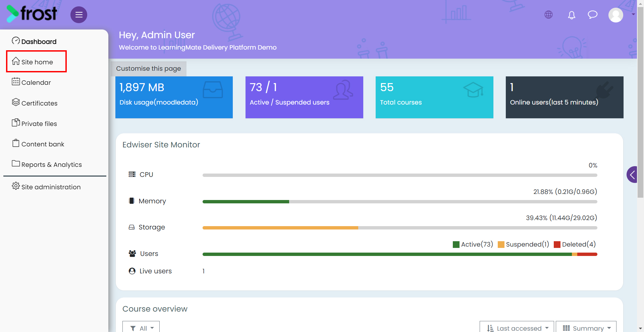
Task: Expand the right block drawer arrow
Action: [632, 175]
